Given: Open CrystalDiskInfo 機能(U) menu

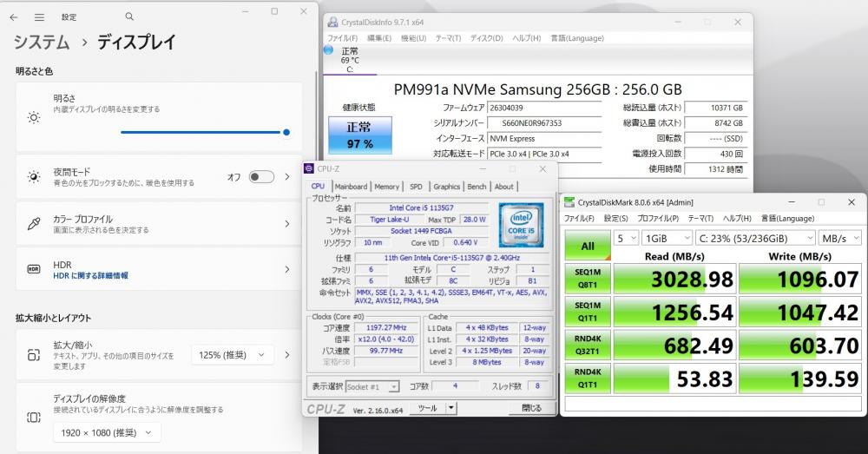Looking at the screenshot, I should [413, 38].
